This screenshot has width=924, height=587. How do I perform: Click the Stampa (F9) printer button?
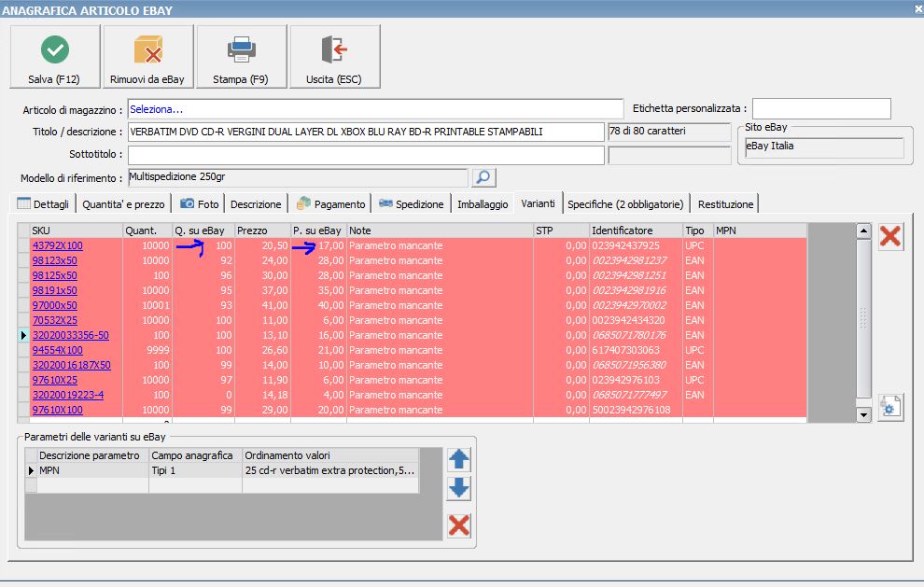pos(241,57)
